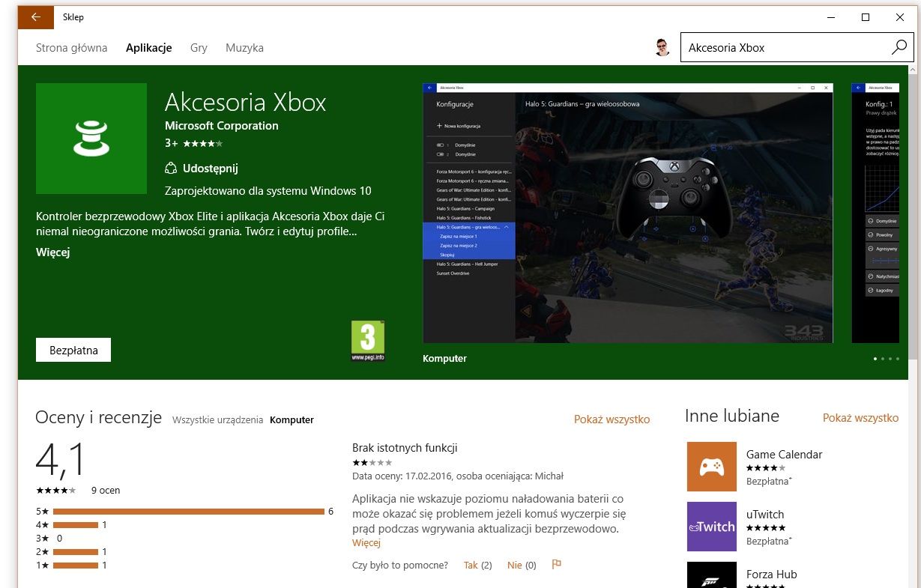Click review title Brak istotnych funkcji

405,448
